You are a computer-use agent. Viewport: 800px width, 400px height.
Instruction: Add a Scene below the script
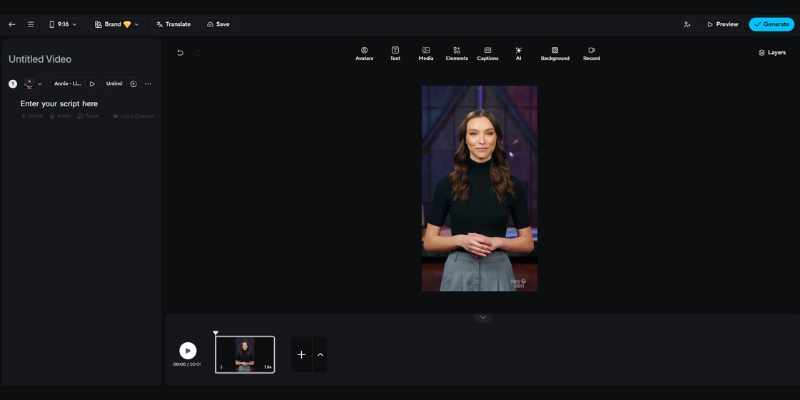[x=32, y=116]
